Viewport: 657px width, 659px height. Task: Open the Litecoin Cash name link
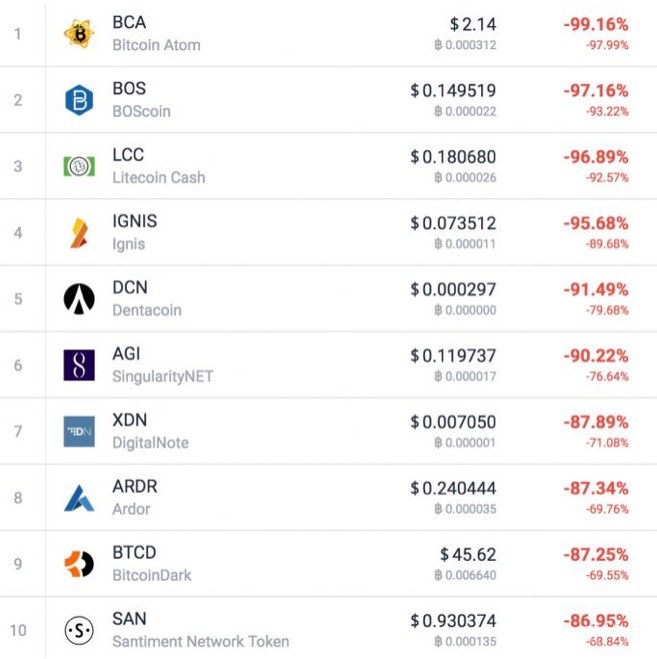click(158, 177)
